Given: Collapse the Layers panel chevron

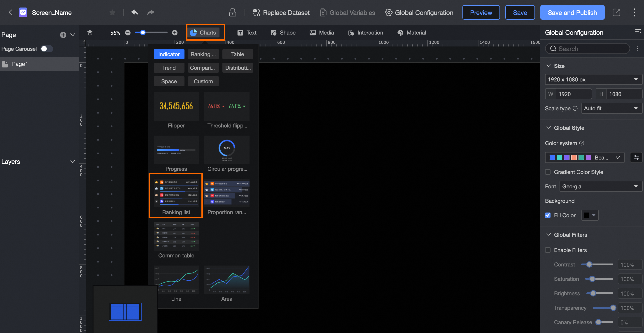Looking at the screenshot, I should 72,162.
